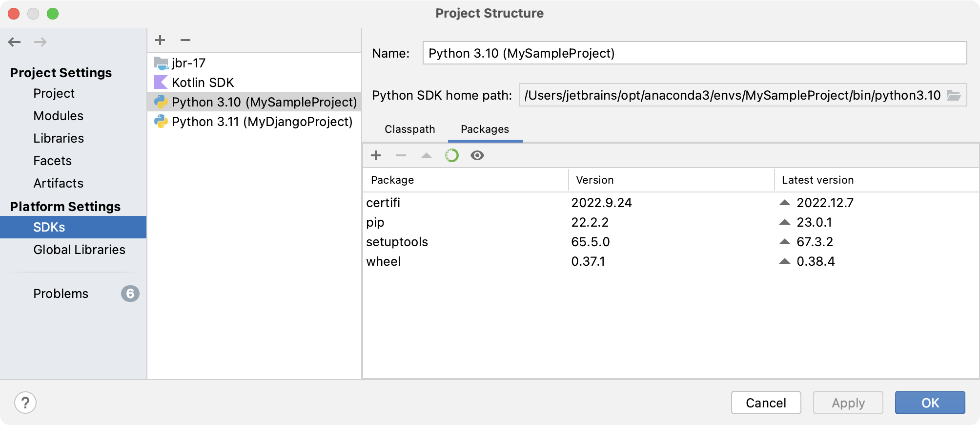Switch to the Classpath tab

tap(409, 129)
